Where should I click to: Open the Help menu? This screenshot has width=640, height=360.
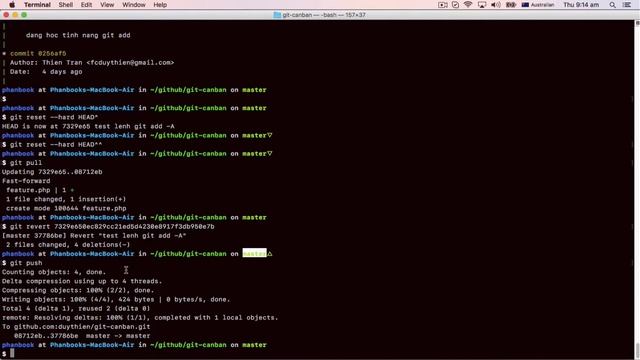point(160,5)
